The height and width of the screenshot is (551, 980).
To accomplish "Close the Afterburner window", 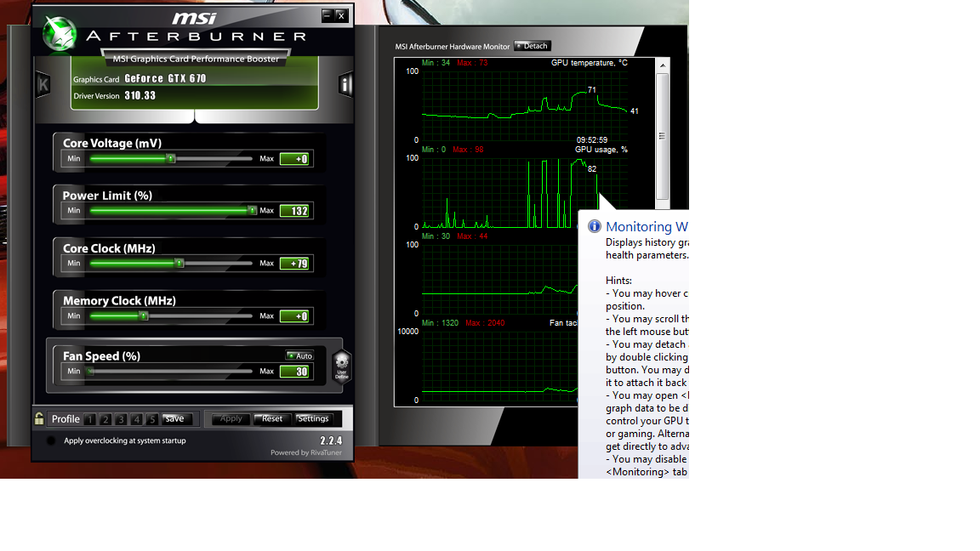I will point(341,15).
